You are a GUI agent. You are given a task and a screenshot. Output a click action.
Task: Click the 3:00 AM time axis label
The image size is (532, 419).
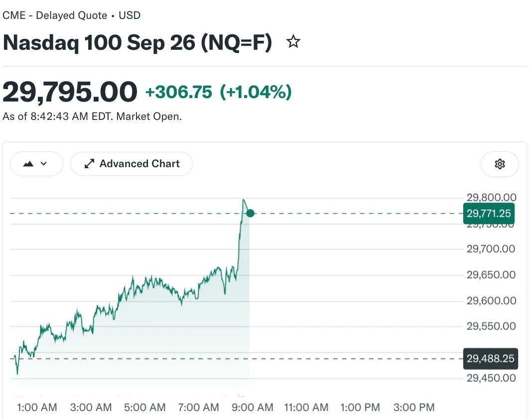(91, 407)
